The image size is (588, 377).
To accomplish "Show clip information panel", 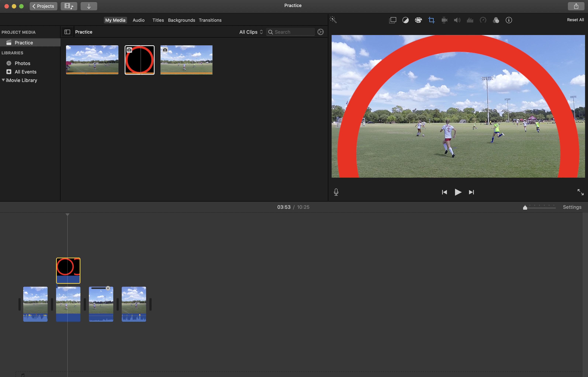I will pos(509,20).
